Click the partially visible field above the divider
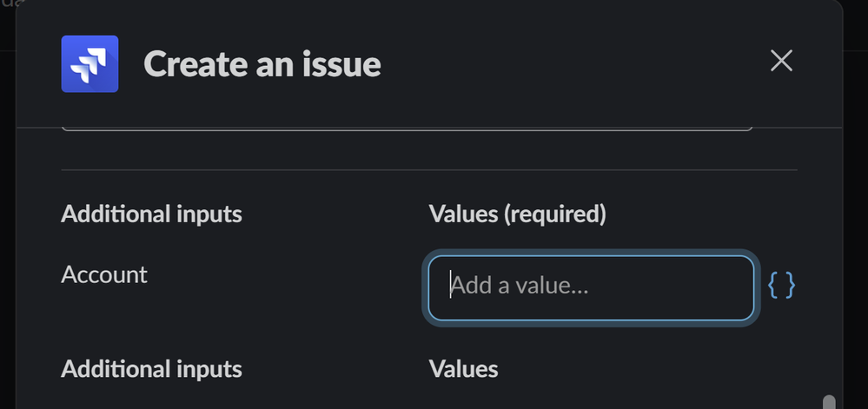The image size is (868, 409). (407, 129)
